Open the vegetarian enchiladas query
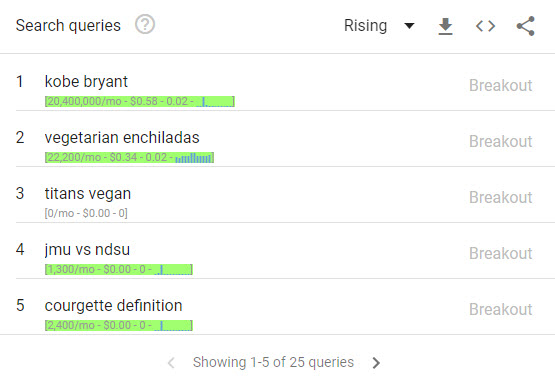This screenshot has width=555, height=384. (122, 137)
